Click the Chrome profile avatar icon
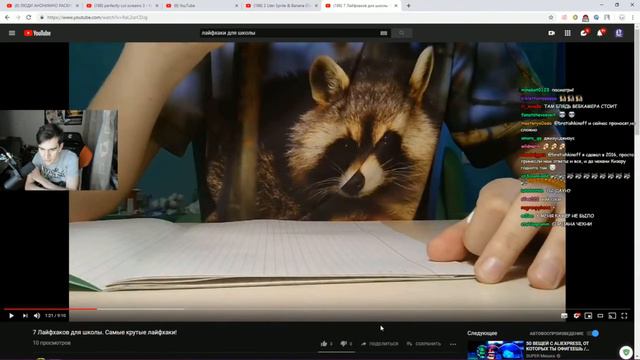The image size is (640, 360). point(622,18)
